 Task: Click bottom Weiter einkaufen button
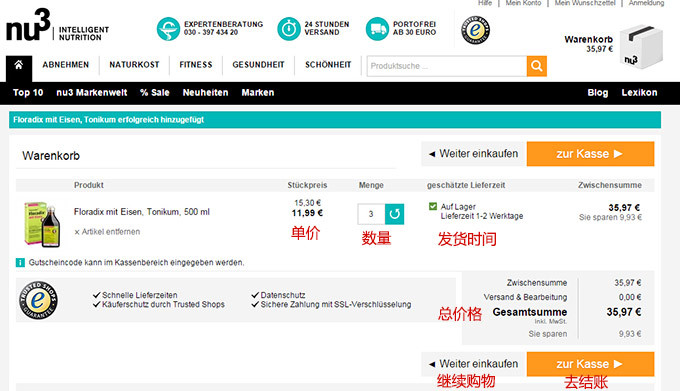coord(474,364)
